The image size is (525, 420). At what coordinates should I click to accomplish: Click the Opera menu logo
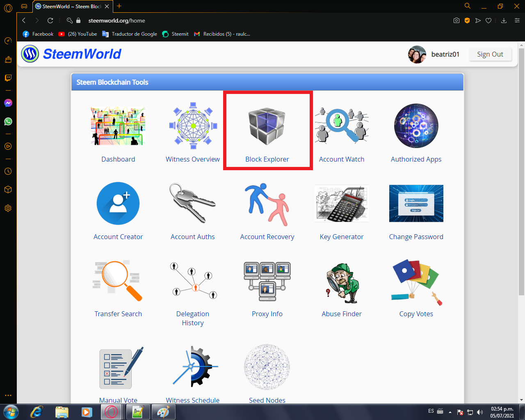point(8,7)
